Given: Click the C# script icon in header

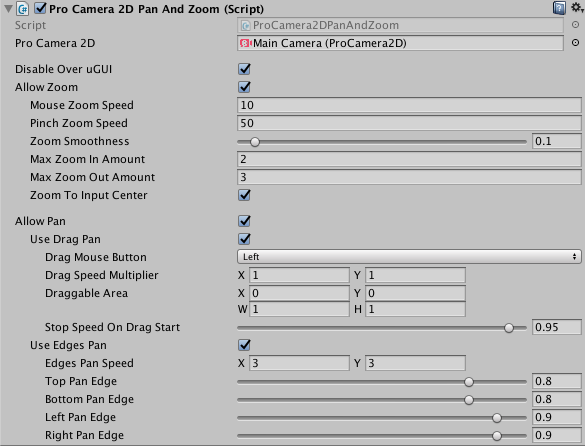Looking at the screenshot, I should pyautogui.click(x=23, y=9).
